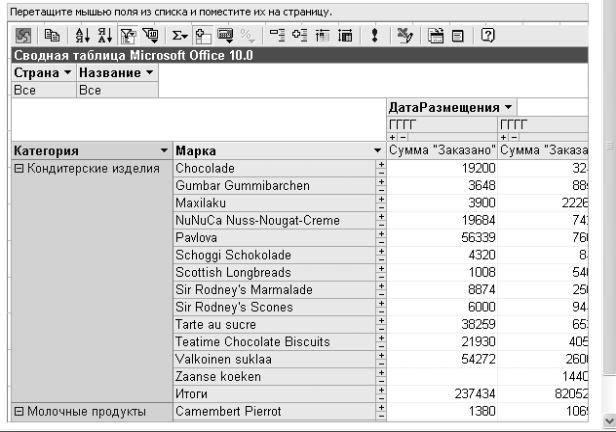Viewport: 616px width, 432px height.
Task: Open the Название filter dropdown
Action: coord(149,73)
